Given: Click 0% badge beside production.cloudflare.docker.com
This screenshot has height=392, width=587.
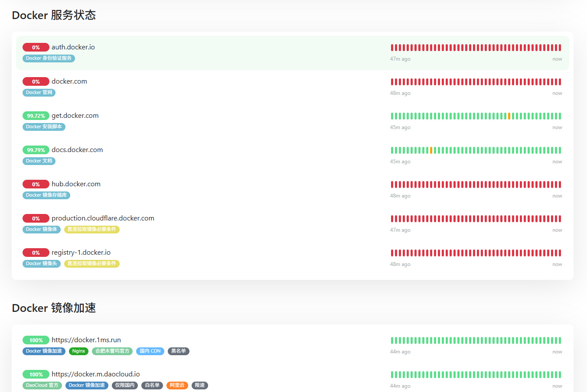Looking at the screenshot, I should [x=36, y=219].
